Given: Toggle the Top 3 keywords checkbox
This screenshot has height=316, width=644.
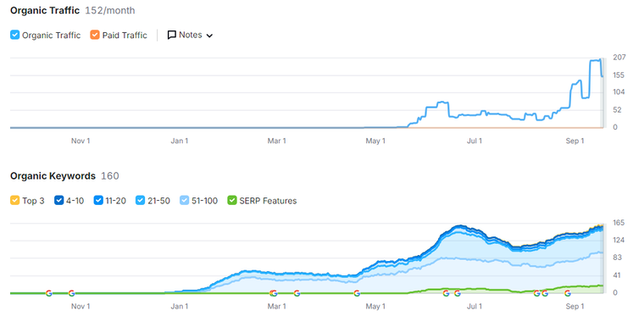Looking at the screenshot, I should [14, 201].
